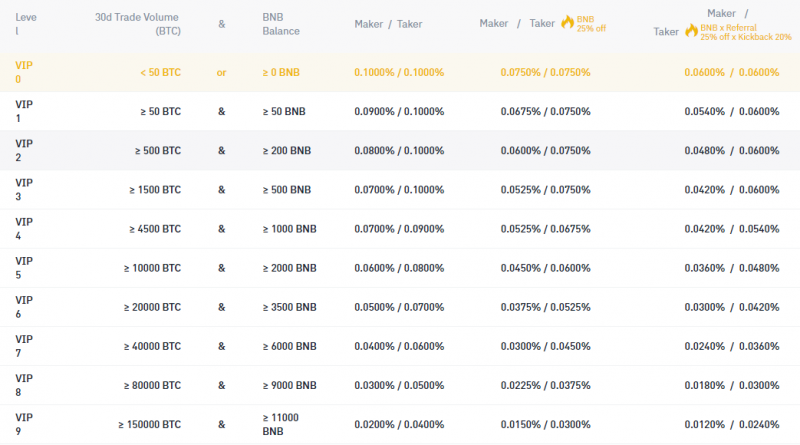Click the '≥ 50 BNB' balance cell
800x445 pixels.
[284, 111]
